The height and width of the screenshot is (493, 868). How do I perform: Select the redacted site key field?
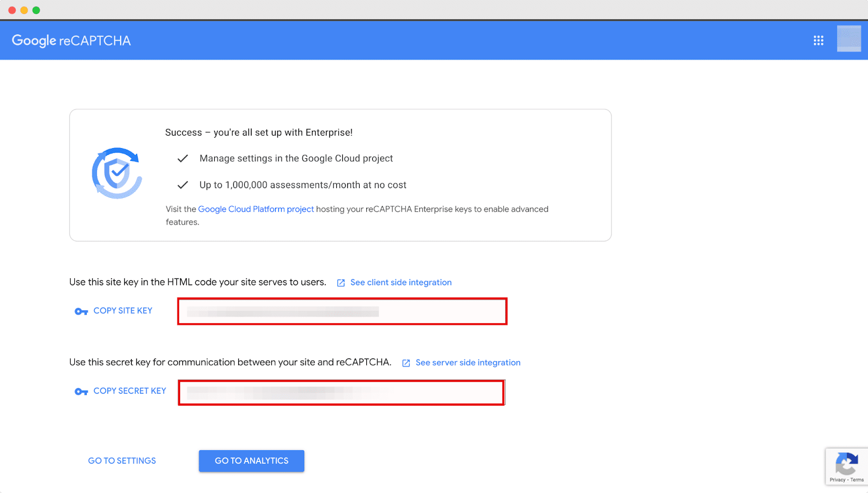pos(341,311)
